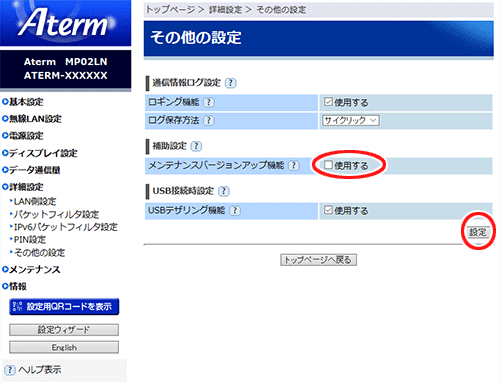The height and width of the screenshot is (384, 500).
Task: Open help icon beside ロギング機能
Action: (x=209, y=102)
